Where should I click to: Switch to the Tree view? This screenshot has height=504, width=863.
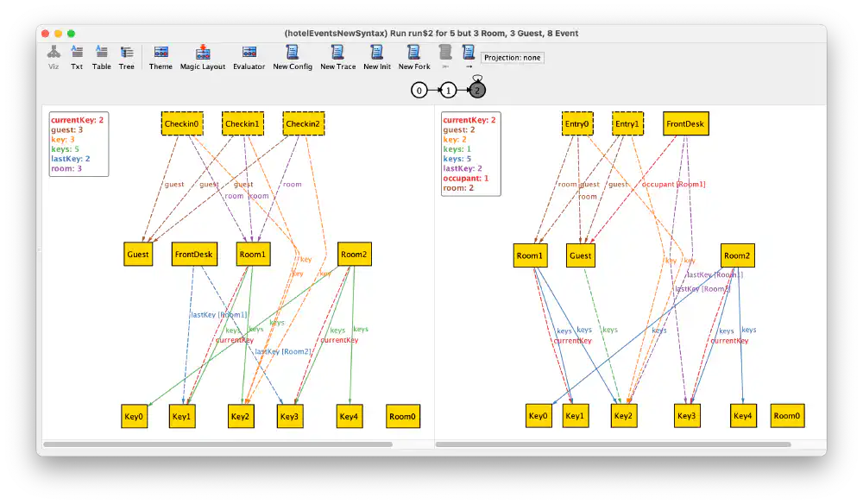coord(126,57)
